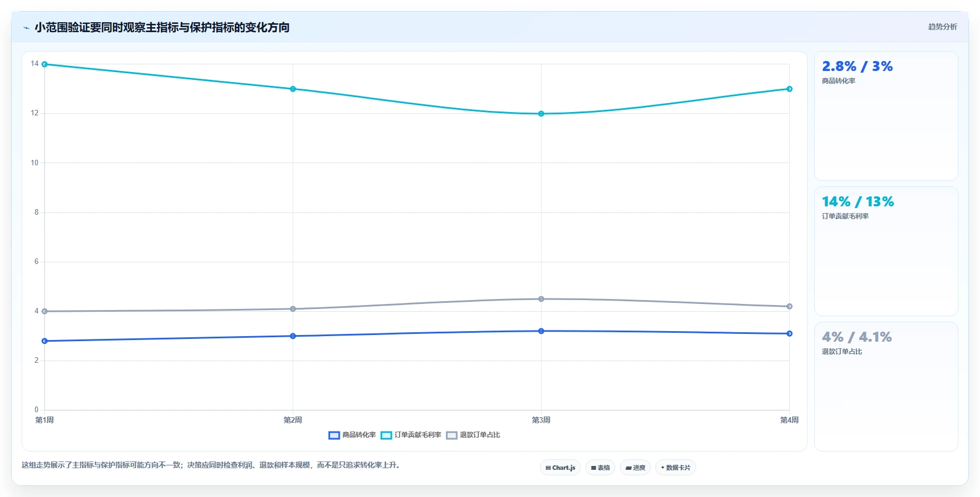
Task: Select the 数据卡片 pill button
Action: point(676,468)
